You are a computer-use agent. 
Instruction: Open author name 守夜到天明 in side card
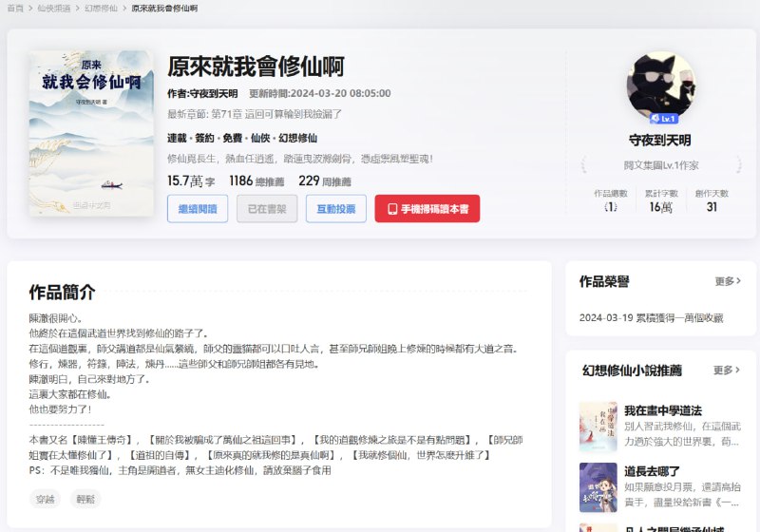tap(659, 141)
